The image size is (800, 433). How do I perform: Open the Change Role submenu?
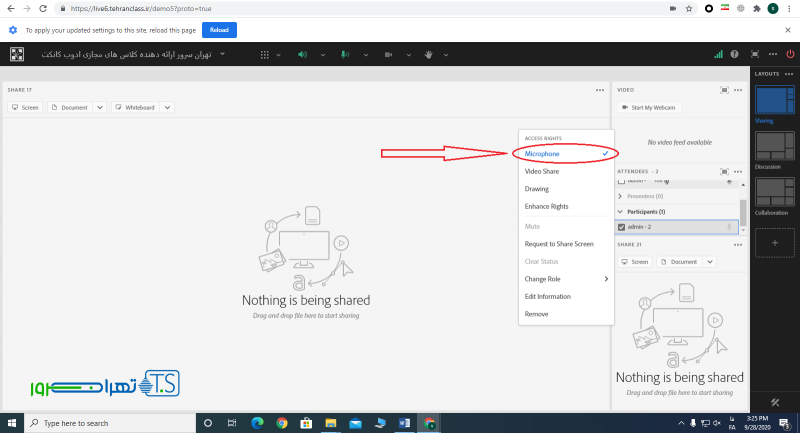(565, 279)
